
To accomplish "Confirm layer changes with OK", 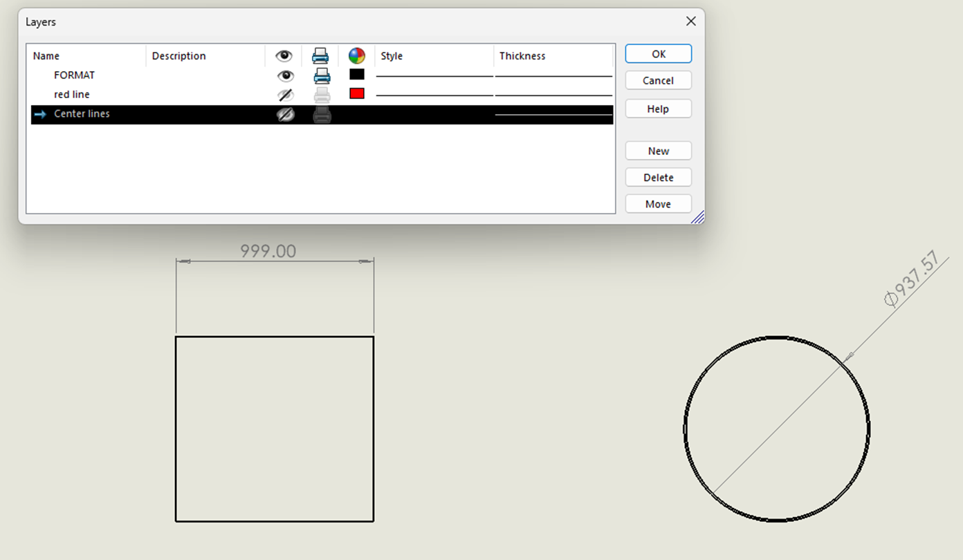I will tap(658, 53).
